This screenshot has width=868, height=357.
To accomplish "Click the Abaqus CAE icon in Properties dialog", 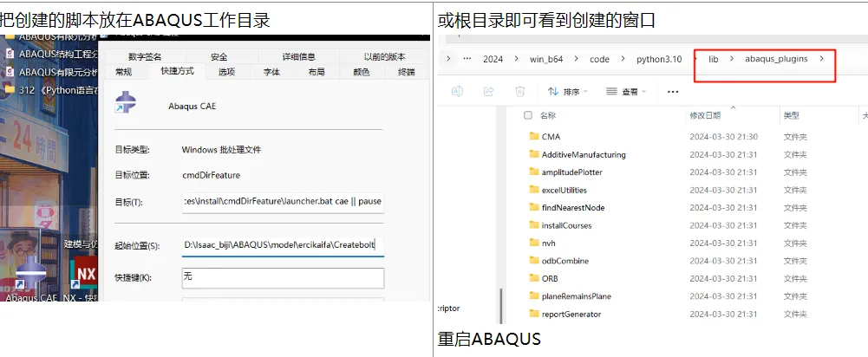I will [126, 102].
